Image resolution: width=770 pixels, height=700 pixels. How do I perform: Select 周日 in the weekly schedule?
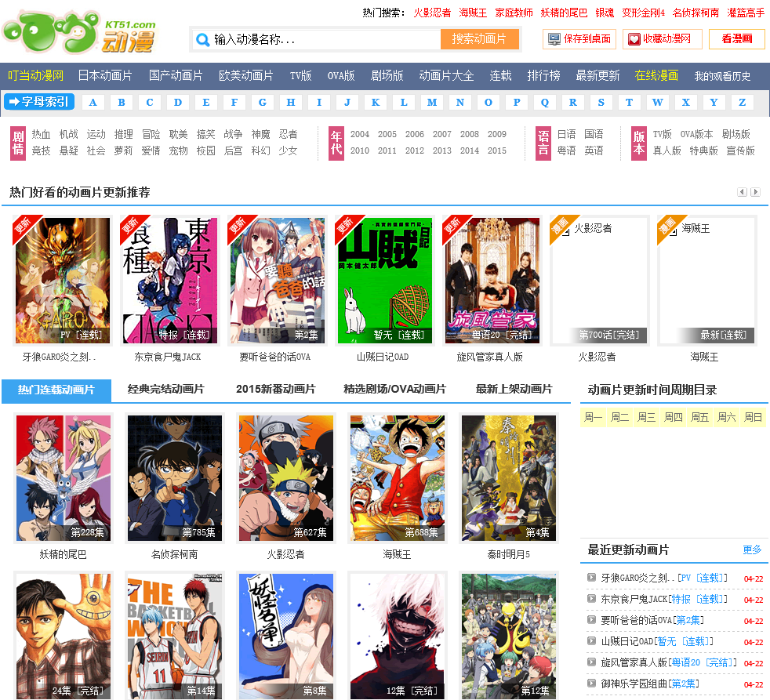point(754,417)
